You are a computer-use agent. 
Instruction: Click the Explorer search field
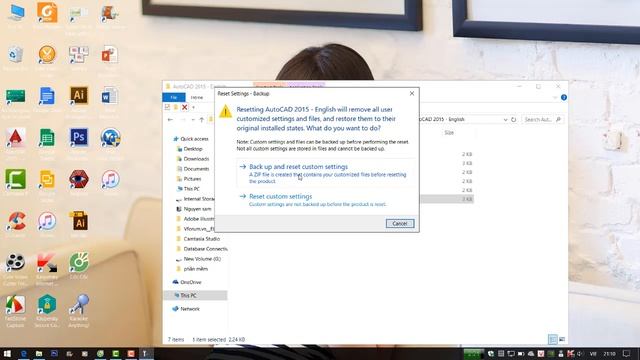click(542, 120)
